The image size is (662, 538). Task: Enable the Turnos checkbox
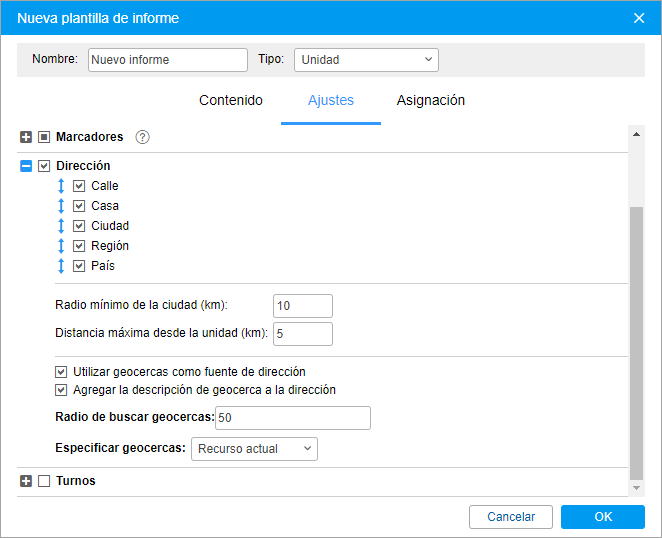(44, 481)
